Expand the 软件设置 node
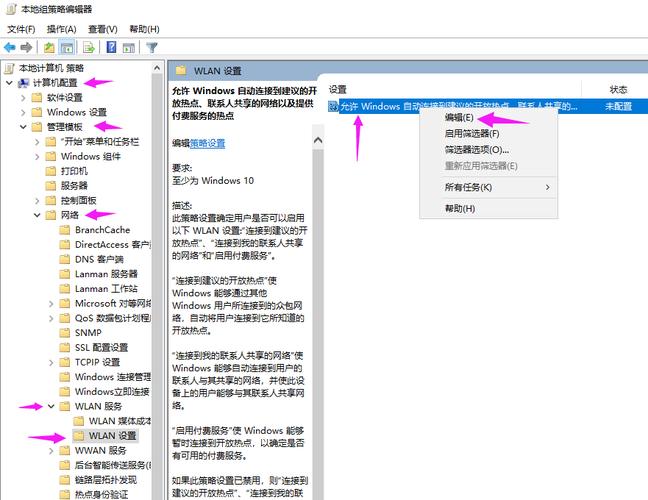The width and height of the screenshot is (648, 500). pos(23,98)
